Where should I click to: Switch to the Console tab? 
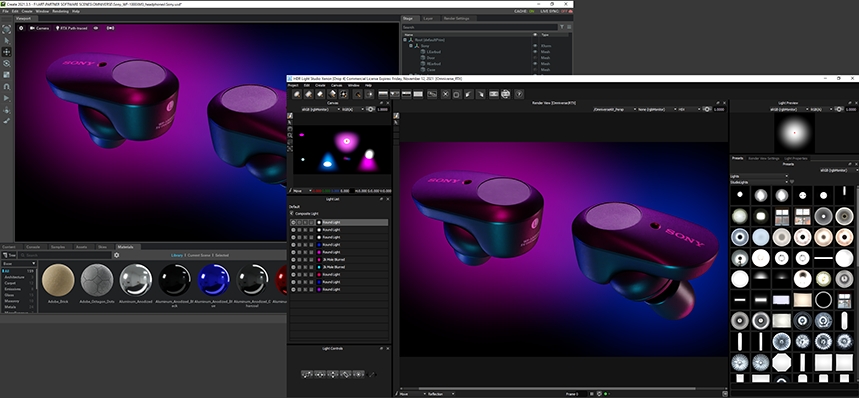coord(33,247)
